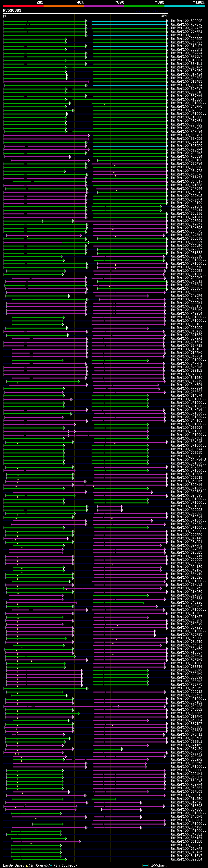Select the query name AV536383
Screen dimensions: 208x868
pyautogui.click(x=12, y=10)
